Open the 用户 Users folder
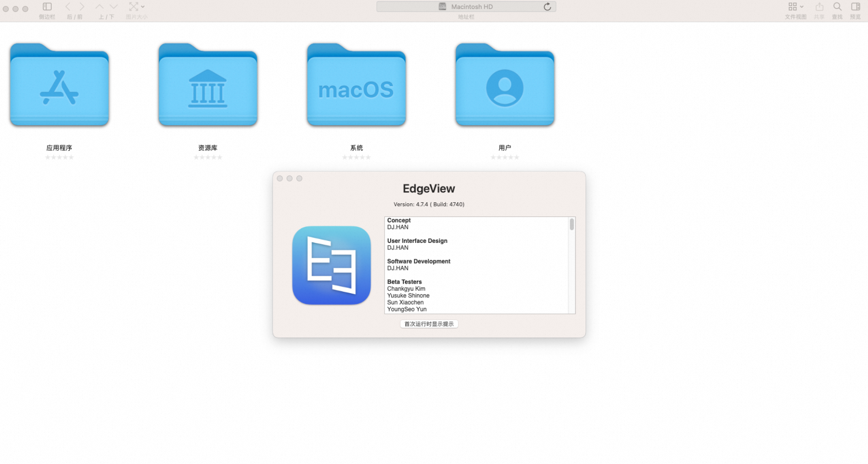This screenshot has width=868, height=464. (x=505, y=85)
